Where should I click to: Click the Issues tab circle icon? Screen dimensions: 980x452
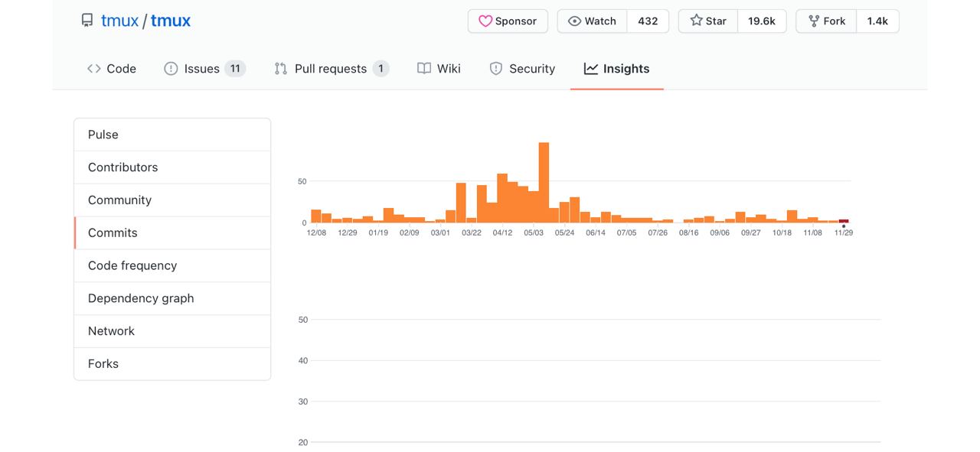pos(171,69)
